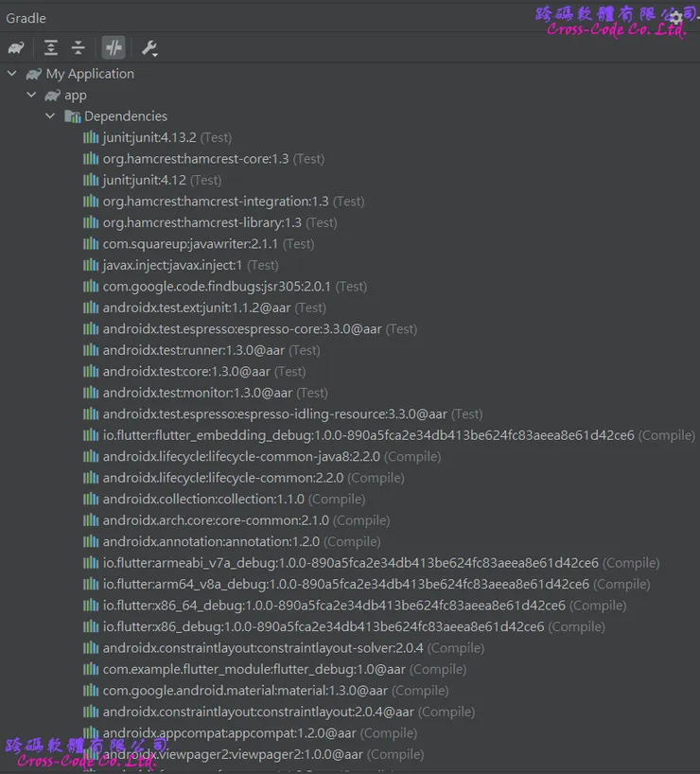Image resolution: width=700 pixels, height=774 pixels.
Task: Click library icon beside findbugs:jsr305:2.0.1
Action: pos(91,286)
